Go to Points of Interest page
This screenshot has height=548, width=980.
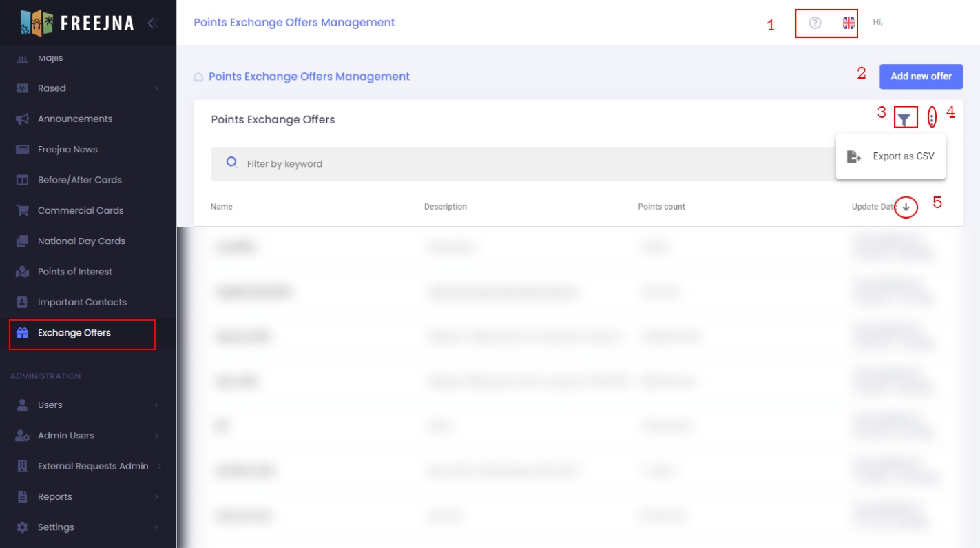coord(74,272)
